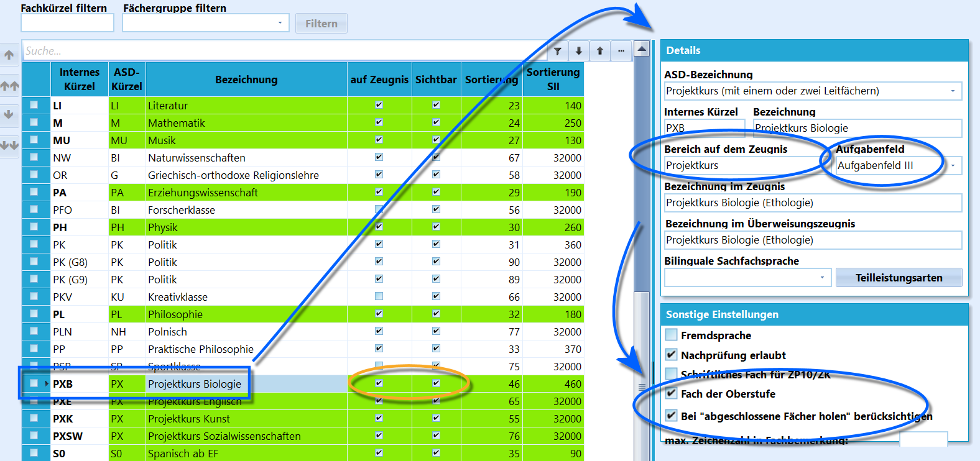Screen dimensions: 980x461
Task: Sort by Sortierung SII column header
Action: point(553,80)
